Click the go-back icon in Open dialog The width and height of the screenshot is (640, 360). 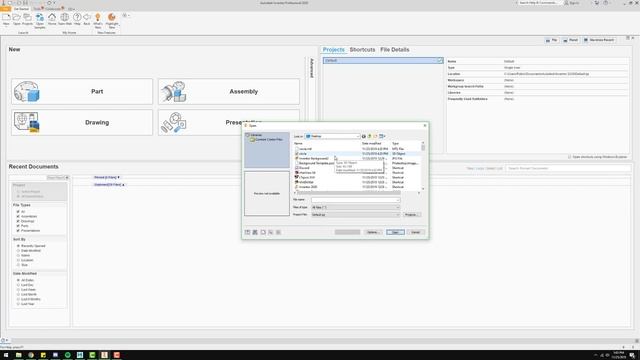(x=364, y=136)
